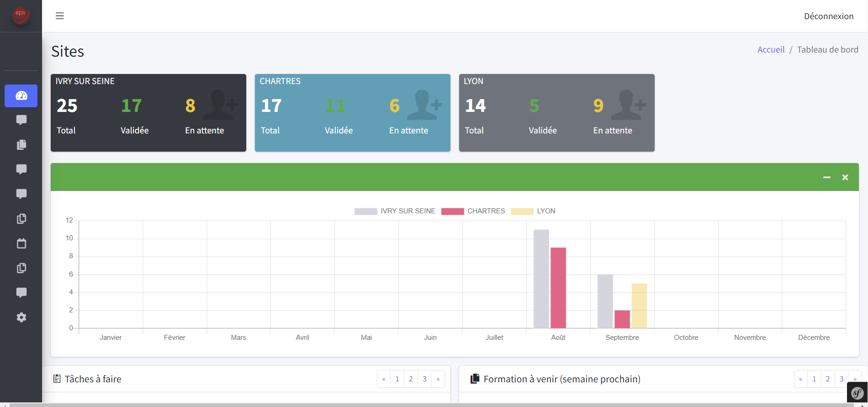This screenshot has height=407, width=868.
Task: Click the add-user icon on CHARTRES card
Action: click(x=424, y=105)
